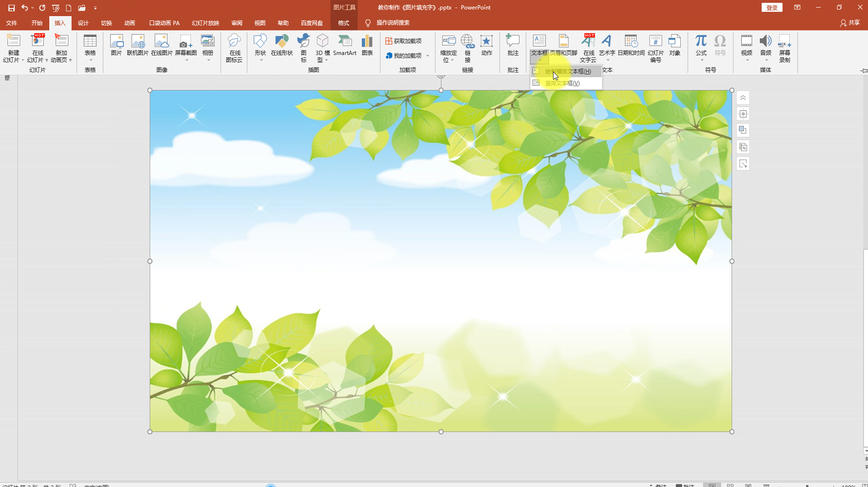868x487 pixels.
Task: Open 页眉和页脚 header and footer
Action: (x=564, y=45)
